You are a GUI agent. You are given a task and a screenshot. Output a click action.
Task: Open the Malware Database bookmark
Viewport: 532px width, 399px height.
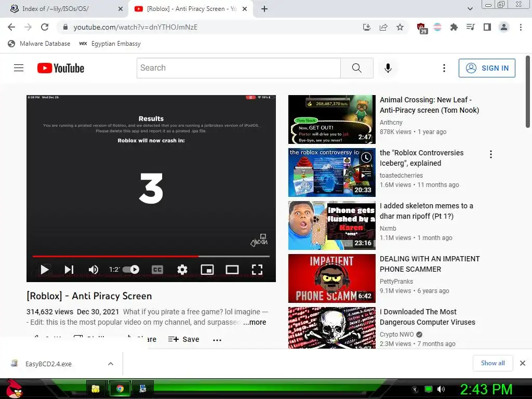(39, 44)
